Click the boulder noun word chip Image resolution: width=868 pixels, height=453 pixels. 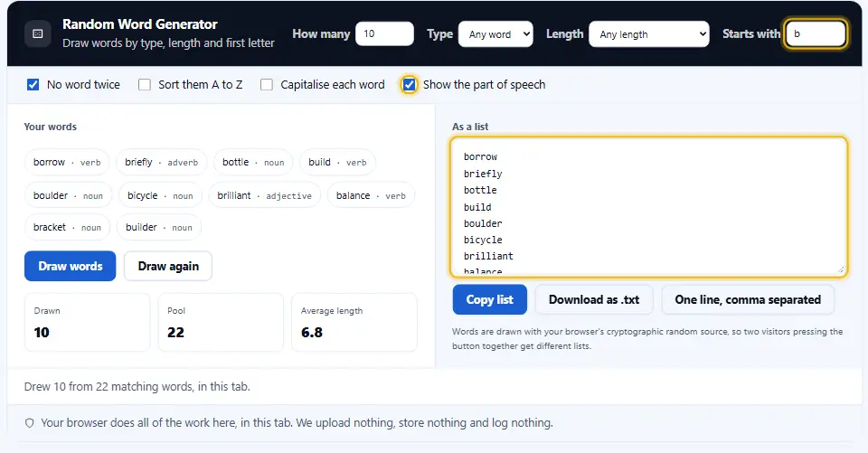[x=68, y=195]
